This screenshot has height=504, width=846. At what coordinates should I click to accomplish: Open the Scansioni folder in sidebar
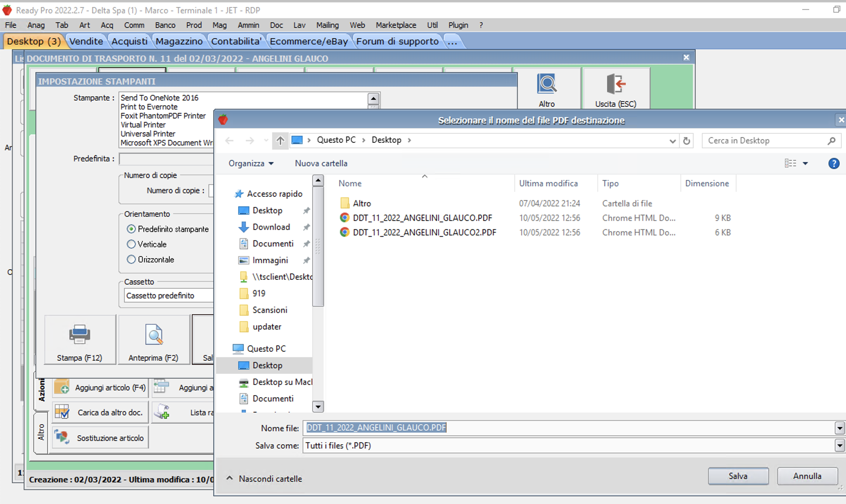pyautogui.click(x=270, y=310)
